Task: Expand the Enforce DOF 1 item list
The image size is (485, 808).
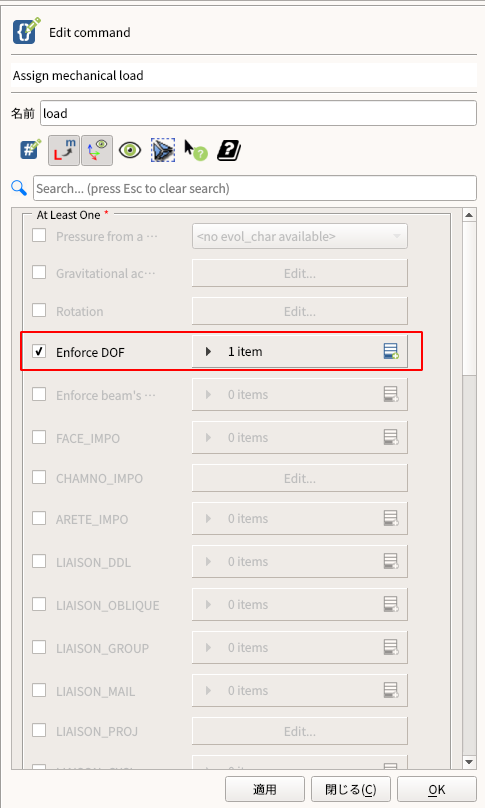Action: (x=208, y=351)
